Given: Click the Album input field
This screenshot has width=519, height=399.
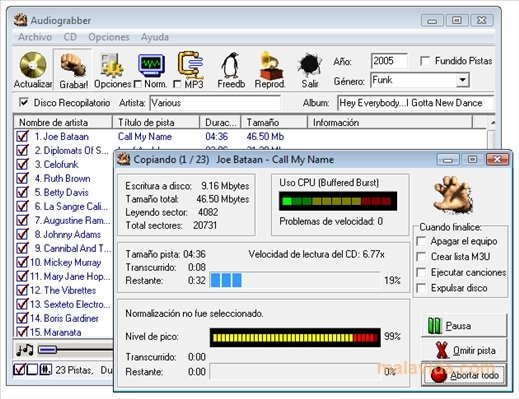Looking at the screenshot, I should [416, 103].
